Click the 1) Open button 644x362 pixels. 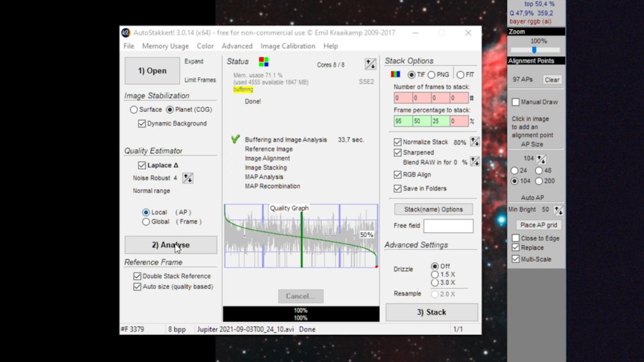pyautogui.click(x=152, y=70)
